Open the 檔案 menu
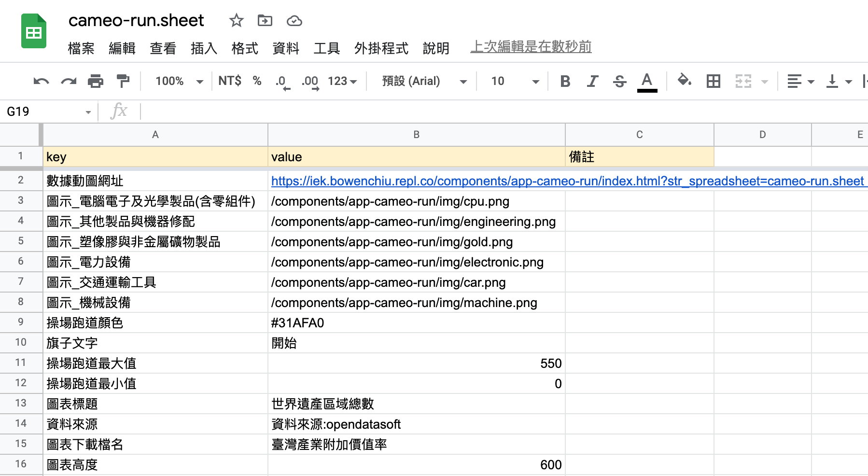The image size is (868, 476). point(81,48)
